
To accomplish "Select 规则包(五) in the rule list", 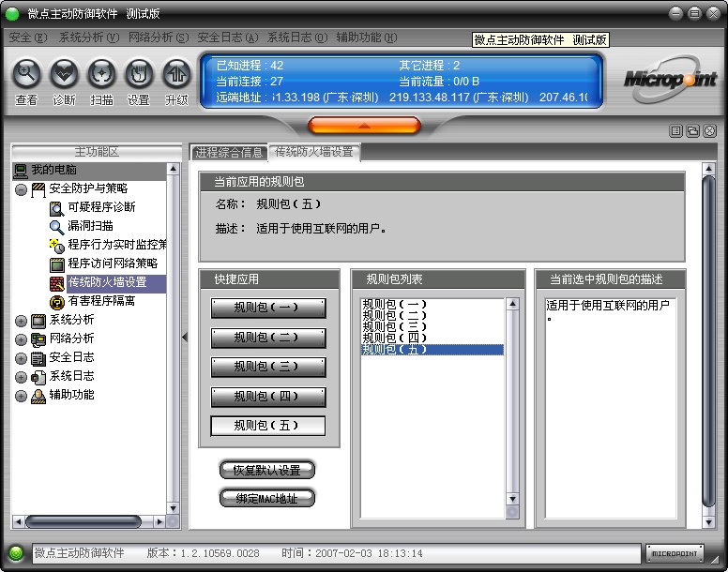I will coord(432,350).
